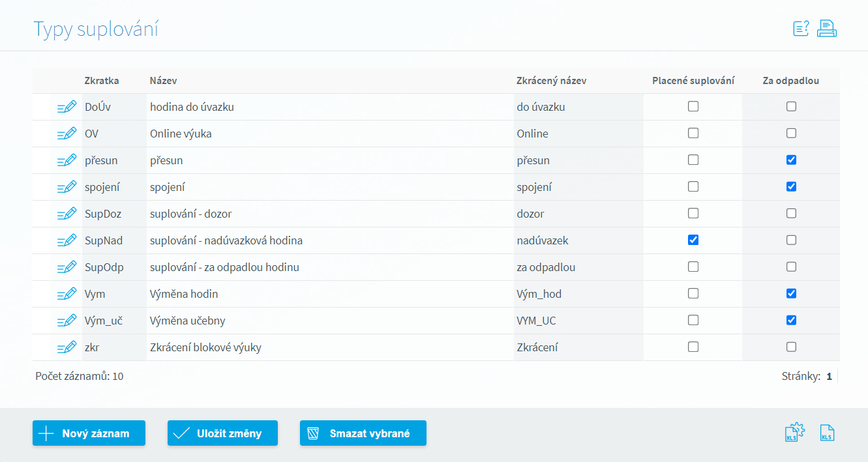Screen dimensions: 868x462
Task: Uncheck Placené suplování for nadúvazek row
Action: pos(693,240)
